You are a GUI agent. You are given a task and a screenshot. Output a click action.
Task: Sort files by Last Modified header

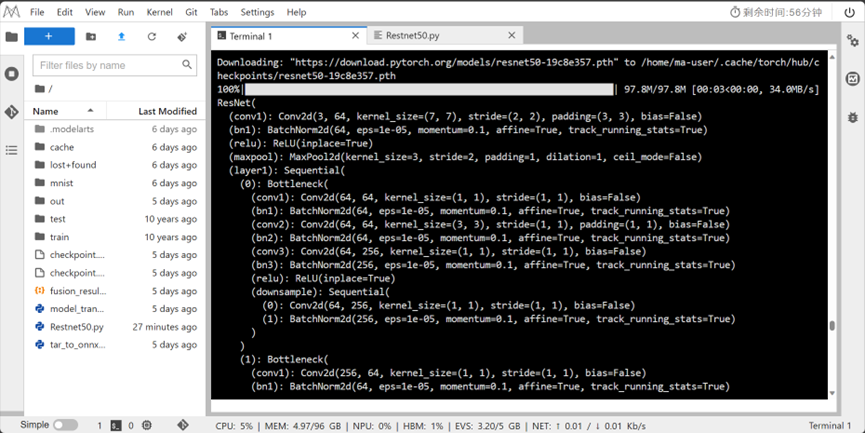pos(154,111)
